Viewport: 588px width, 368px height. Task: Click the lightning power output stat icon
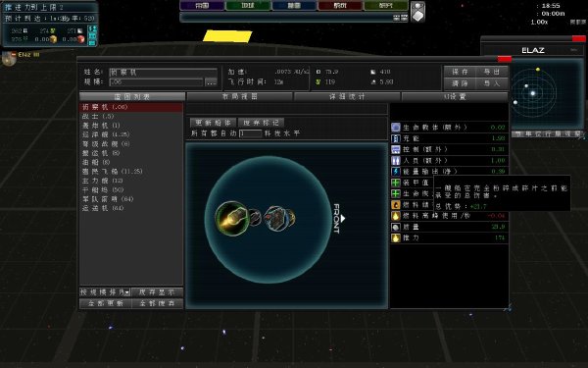pos(396,172)
